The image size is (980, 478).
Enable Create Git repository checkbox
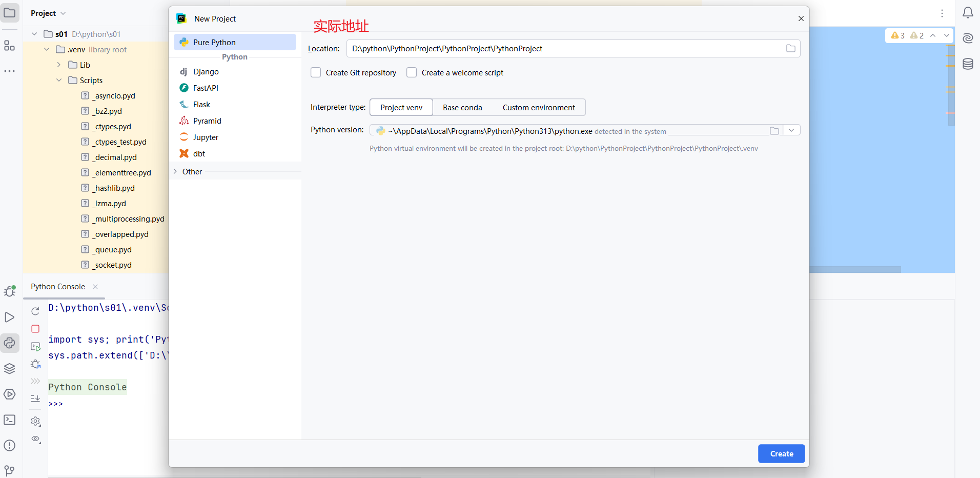tap(316, 72)
